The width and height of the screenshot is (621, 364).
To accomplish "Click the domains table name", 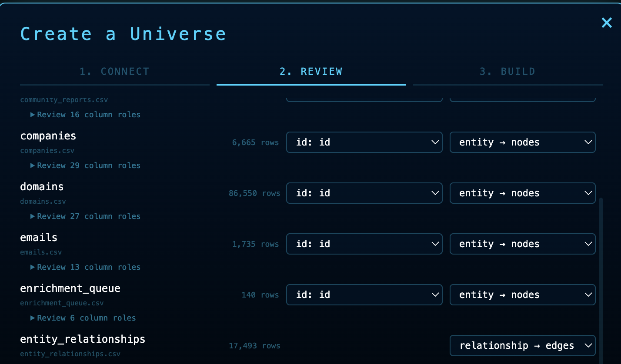I will tap(42, 187).
